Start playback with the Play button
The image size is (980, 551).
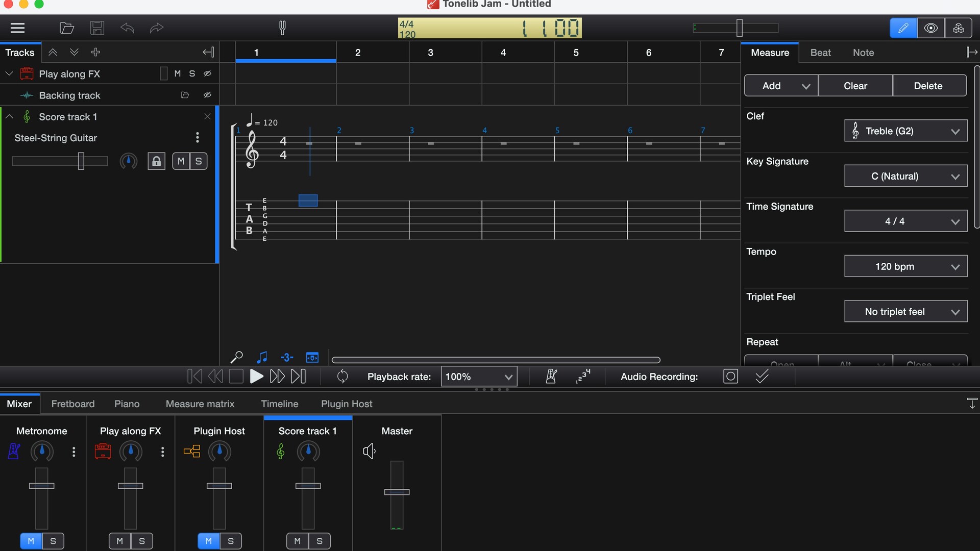click(256, 377)
